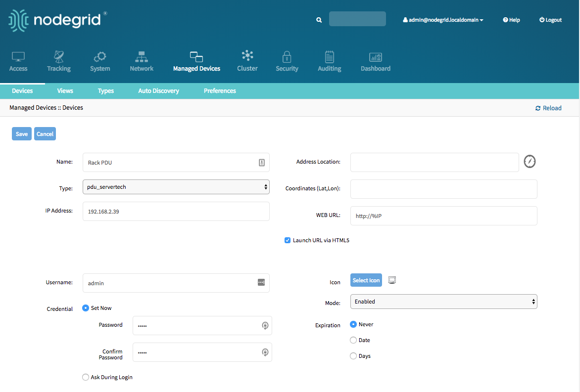
Task: Click the Coordinates (Lat,Lon) field
Action: 443,189
